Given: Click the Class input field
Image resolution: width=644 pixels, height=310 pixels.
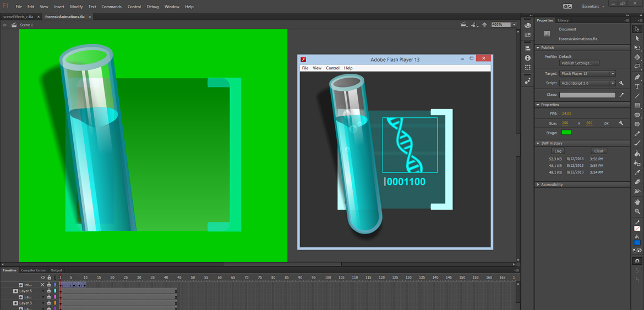Looking at the screenshot, I should point(587,95).
